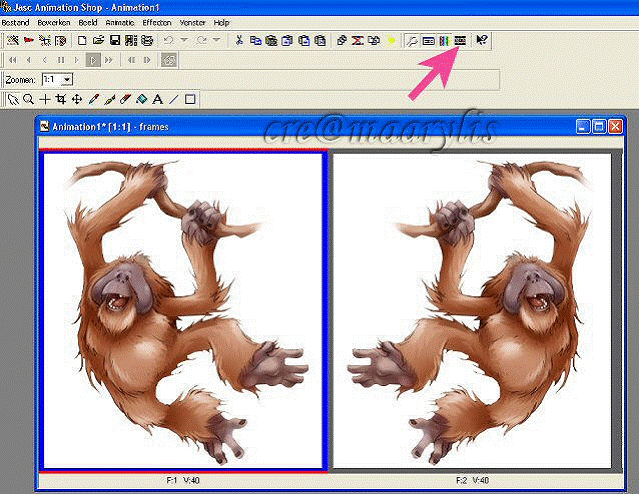Select the Shape rectangle tool
This screenshot has height=494, width=639.
click(x=190, y=99)
